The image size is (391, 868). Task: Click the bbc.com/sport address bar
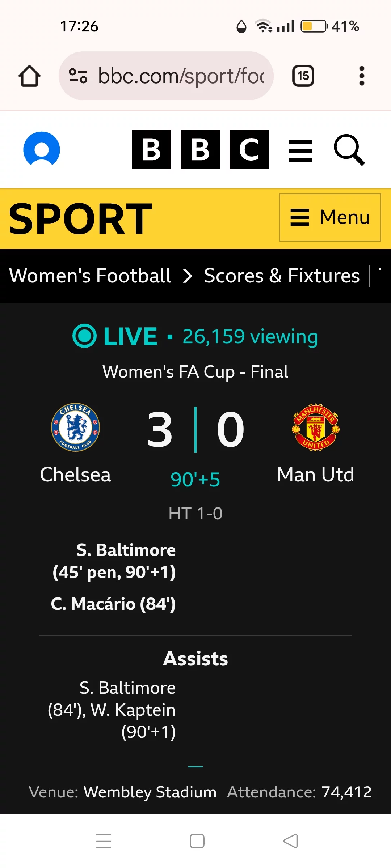coord(166,76)
